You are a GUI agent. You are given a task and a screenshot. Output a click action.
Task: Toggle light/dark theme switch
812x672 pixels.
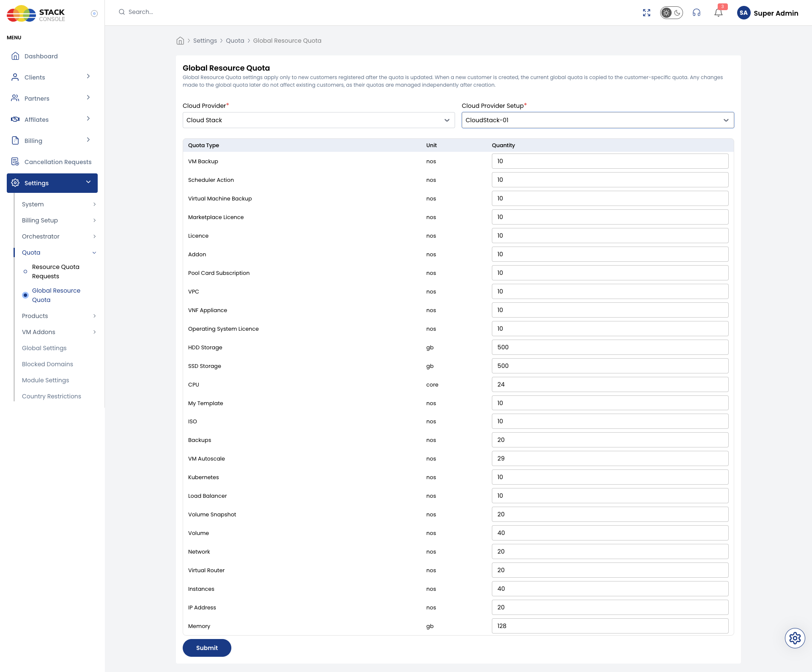pyautogui.click(x=672, y=13)
